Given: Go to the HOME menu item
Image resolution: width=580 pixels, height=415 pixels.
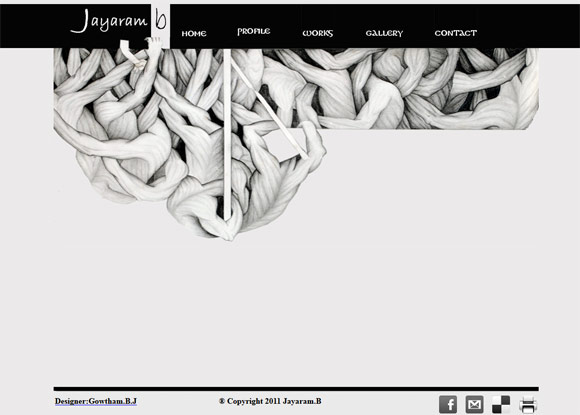Looking at the screenshot, I should [194, 34].
